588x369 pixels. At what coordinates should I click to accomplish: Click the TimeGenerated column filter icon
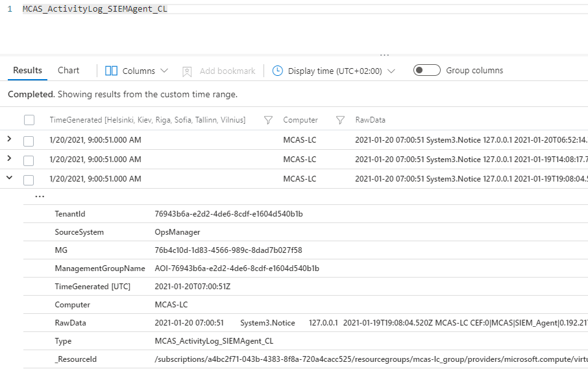pyautogui.click(x=268, y=120)
